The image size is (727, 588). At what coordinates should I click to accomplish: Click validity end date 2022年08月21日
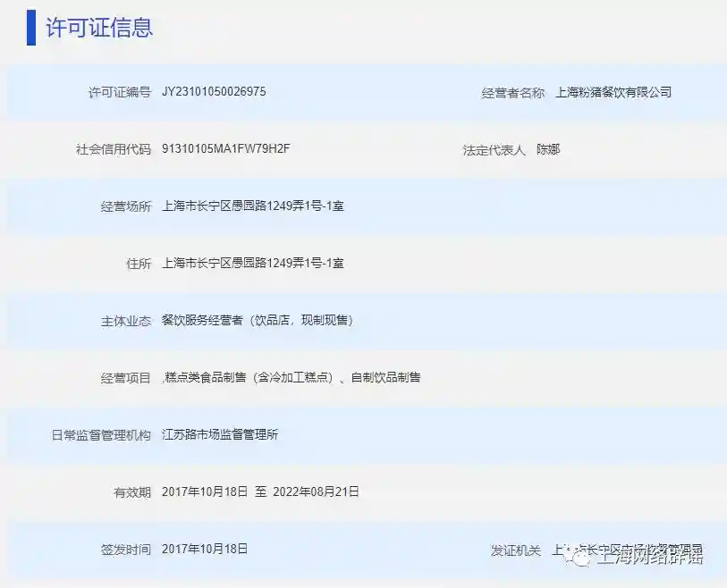tap(317, 491)
